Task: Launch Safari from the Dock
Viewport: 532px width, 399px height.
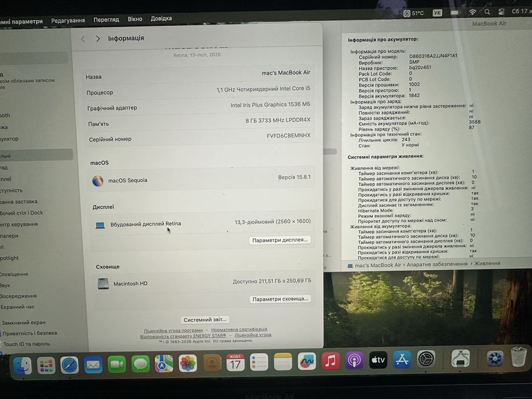Action: point(70,365)
